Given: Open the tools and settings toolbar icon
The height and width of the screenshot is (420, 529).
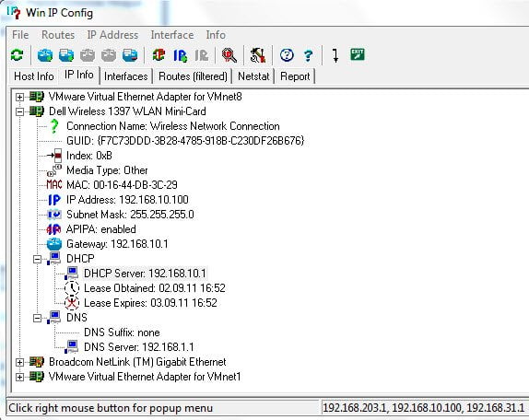Looking at the screenshot, I should [x=258, y=55].
